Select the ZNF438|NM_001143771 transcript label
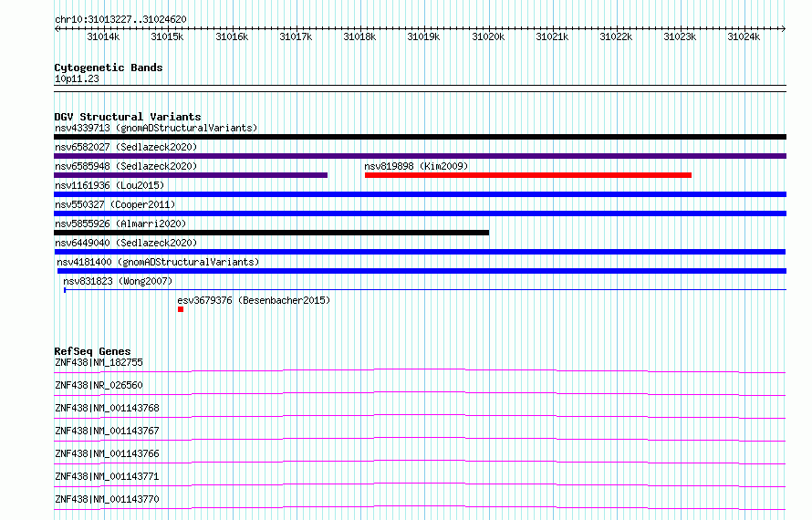 pos(107,476)
